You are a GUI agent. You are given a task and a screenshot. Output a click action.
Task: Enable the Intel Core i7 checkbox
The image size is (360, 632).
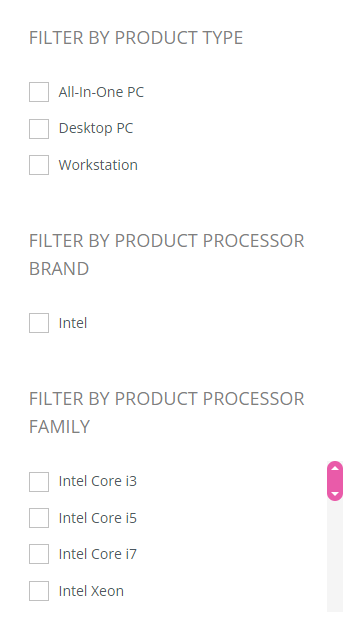click(39, 554)
